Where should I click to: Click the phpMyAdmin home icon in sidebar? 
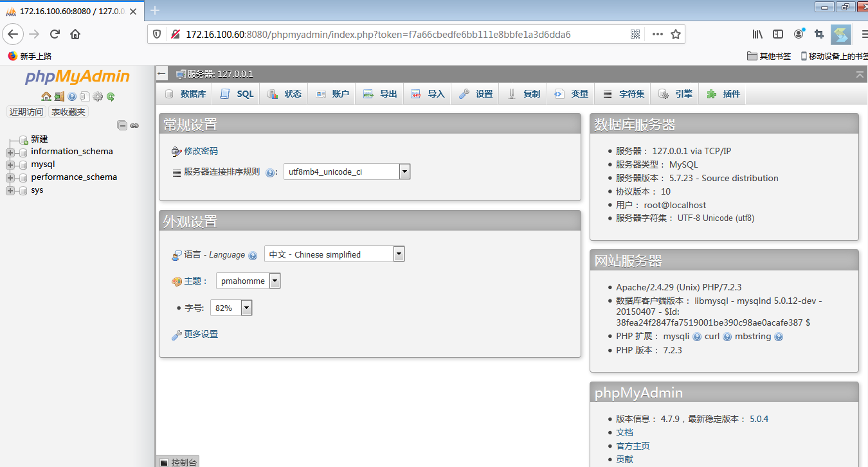click(x=46, y=96)
